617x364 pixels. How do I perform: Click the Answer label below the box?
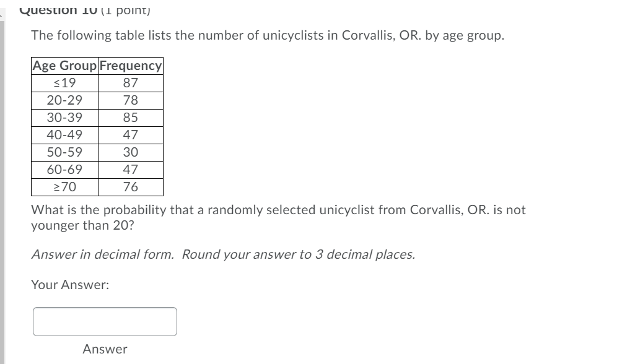(x=105, y=349)
